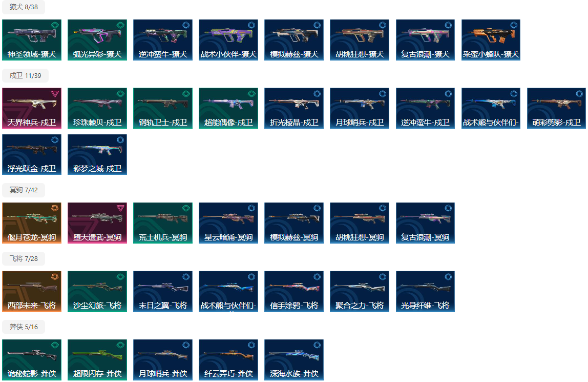Click the blue circle rarity icon on 采蜜小蜂队-獠犬

514,25
